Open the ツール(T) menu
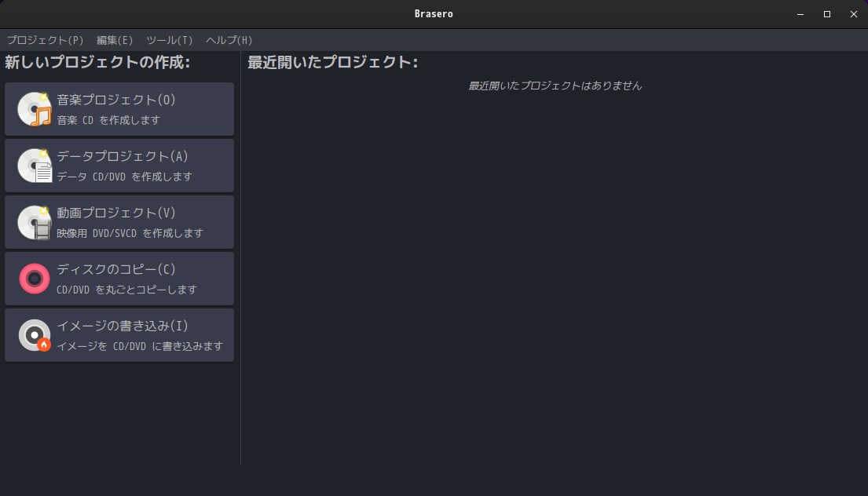 coord(170,40)
